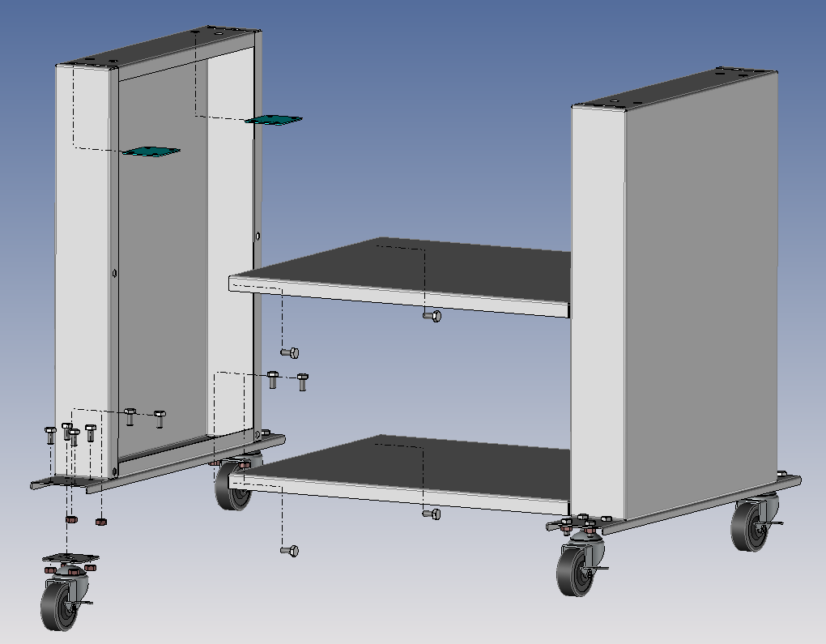Click the right teal plate near the frame top

[274, 120]
